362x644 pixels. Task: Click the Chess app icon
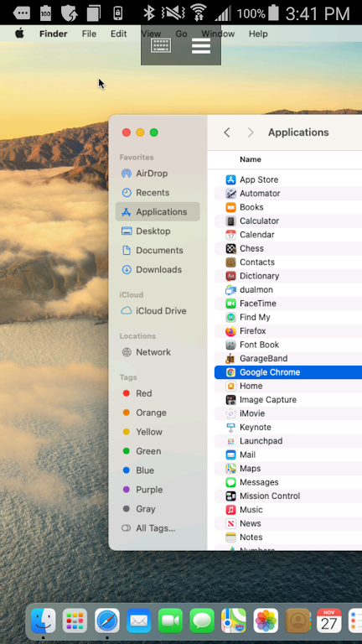(x=230, y=248)
